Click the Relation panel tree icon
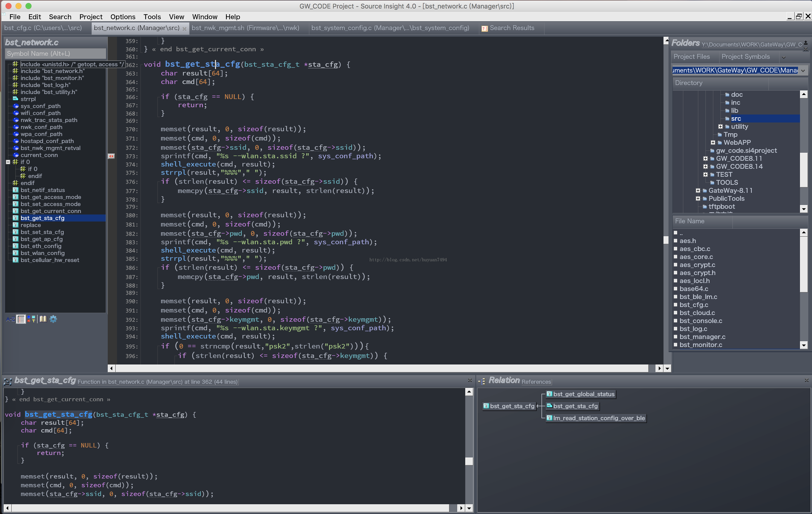812x514 pixels. click(482, 381)
